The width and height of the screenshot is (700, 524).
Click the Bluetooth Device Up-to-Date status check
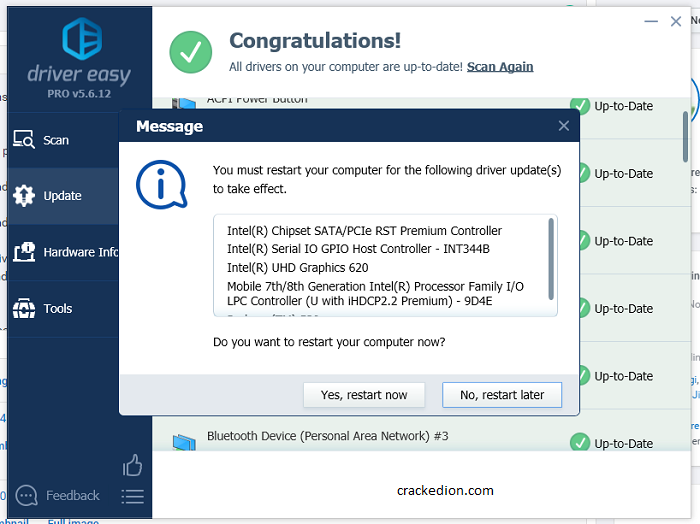[580, 442]
